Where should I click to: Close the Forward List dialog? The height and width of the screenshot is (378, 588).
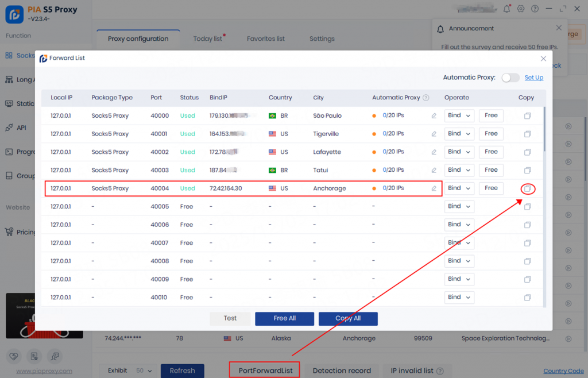click(543, 59)
